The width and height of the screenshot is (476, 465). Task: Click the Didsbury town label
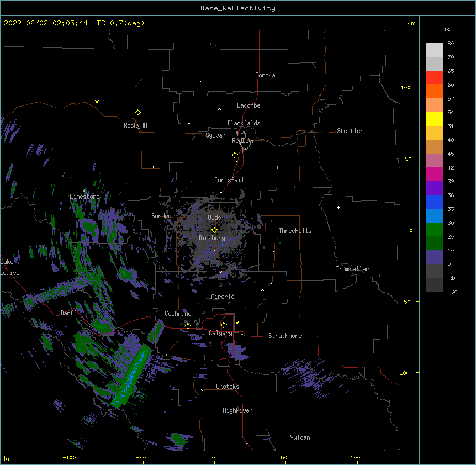click(212, 238)
